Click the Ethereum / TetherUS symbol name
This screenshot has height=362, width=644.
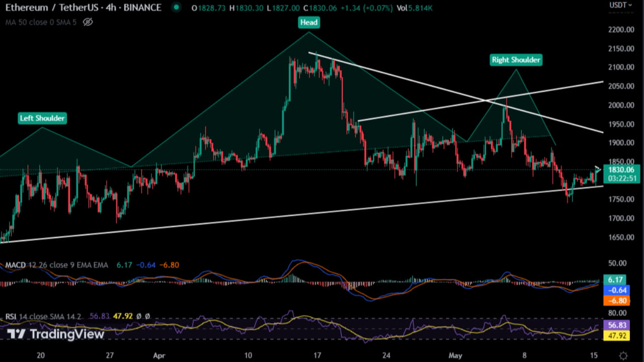(50, 8)
